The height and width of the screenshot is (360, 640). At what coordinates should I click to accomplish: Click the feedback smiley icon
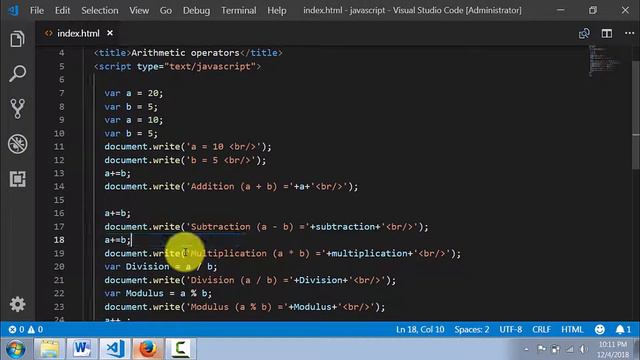pos(600,329)
